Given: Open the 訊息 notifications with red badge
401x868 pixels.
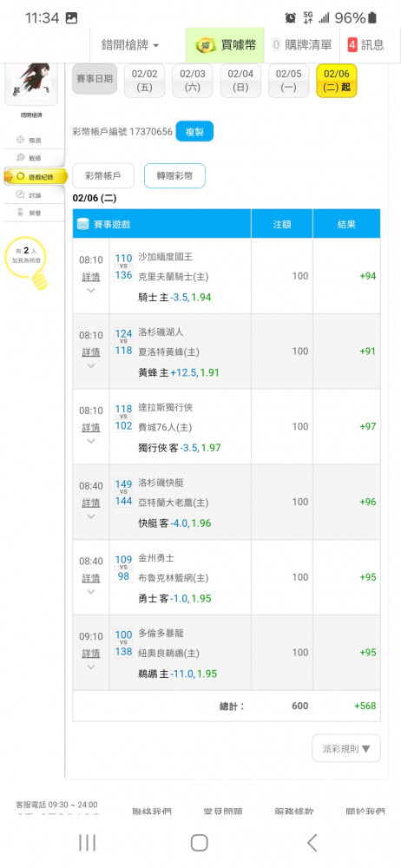Looking at the screenshot, I should [x=366, y=45].
